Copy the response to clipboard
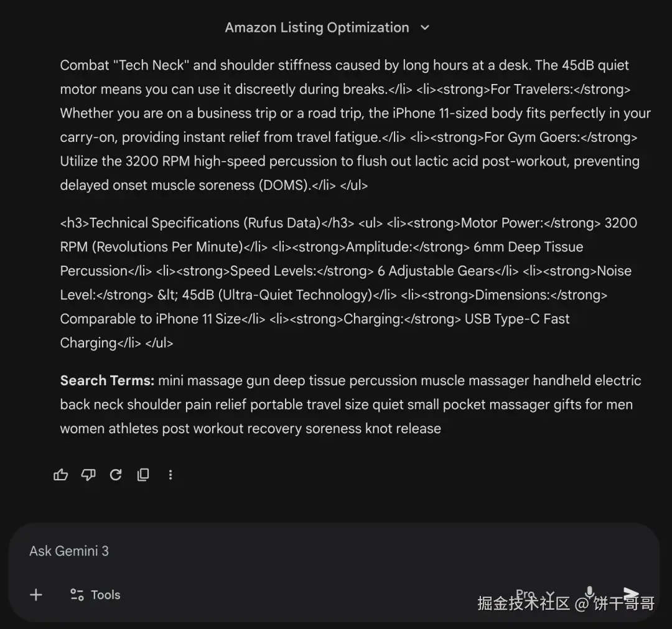The image size is (672, 629). (143, 475)
